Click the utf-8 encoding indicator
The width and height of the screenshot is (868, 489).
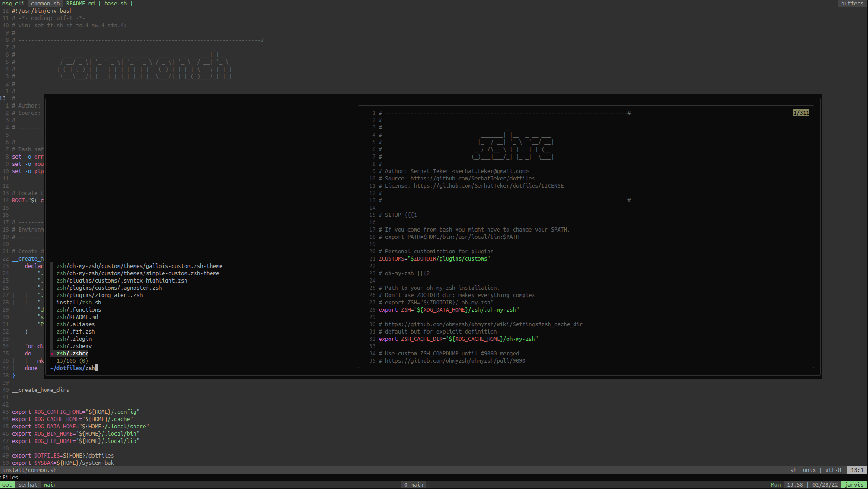(x=833, y=470)
